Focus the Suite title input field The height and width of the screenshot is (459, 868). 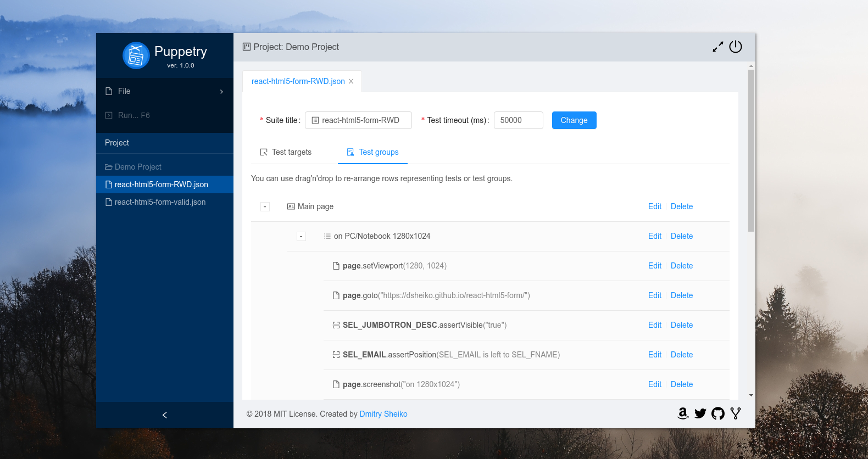[358, 120]
